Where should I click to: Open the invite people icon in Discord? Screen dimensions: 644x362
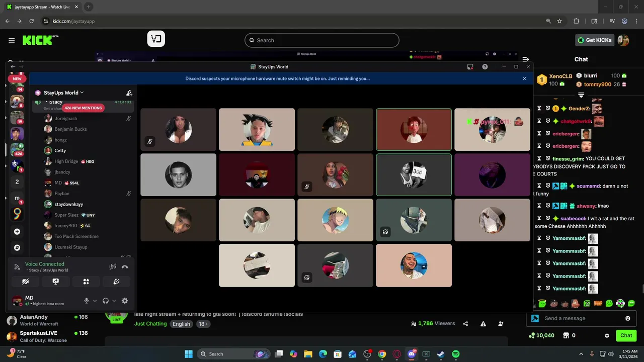pos(129,93)
